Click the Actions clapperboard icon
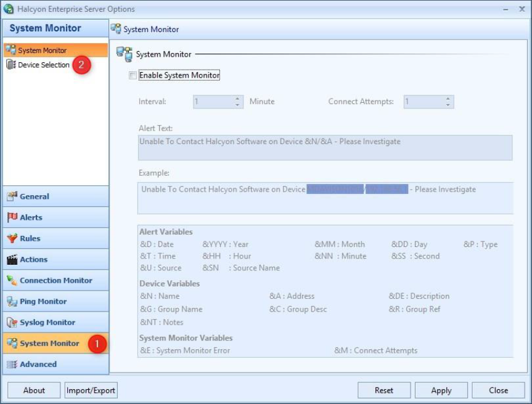532x404 pixels. pyautogui.click(x=12, y=259)
